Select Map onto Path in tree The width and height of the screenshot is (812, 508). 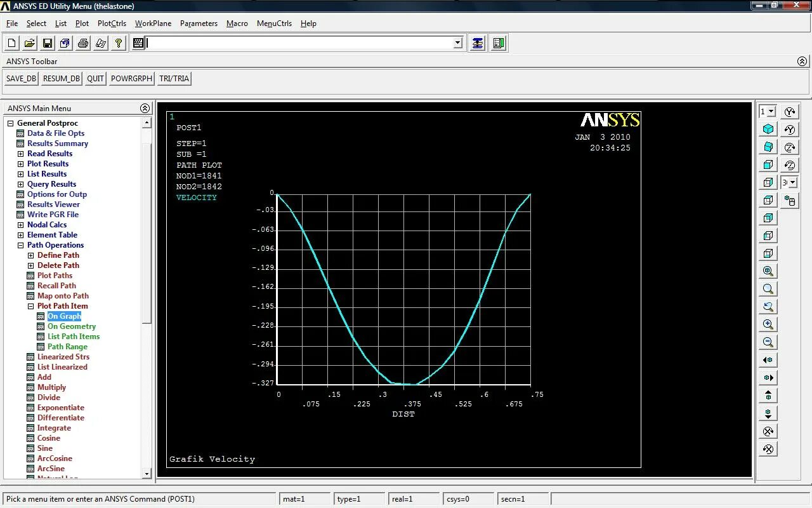pyautogui.click(x=63, y=296)
